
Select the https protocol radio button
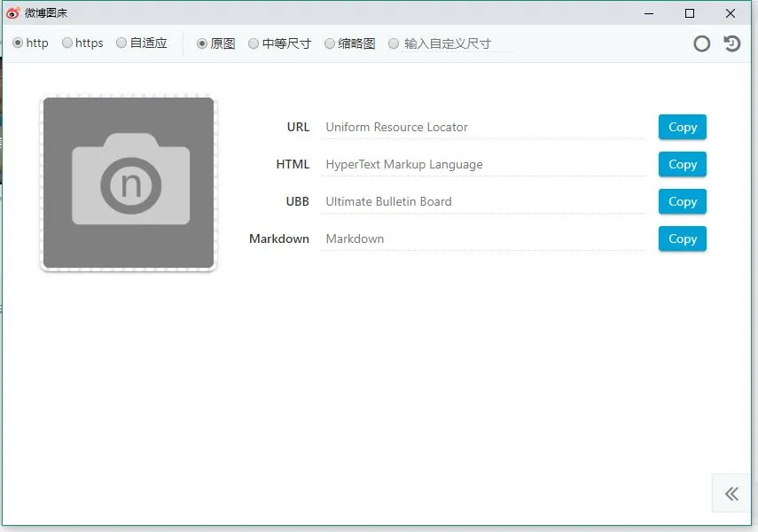coord(67,43)
